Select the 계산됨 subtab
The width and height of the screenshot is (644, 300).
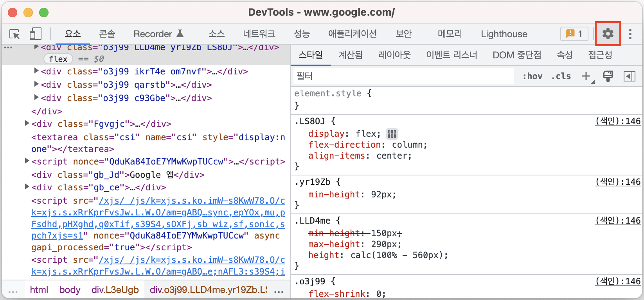click(350, 55)
